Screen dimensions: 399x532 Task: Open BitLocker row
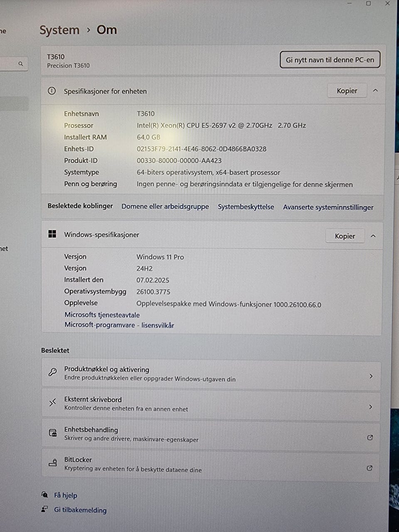click(210, 466)
